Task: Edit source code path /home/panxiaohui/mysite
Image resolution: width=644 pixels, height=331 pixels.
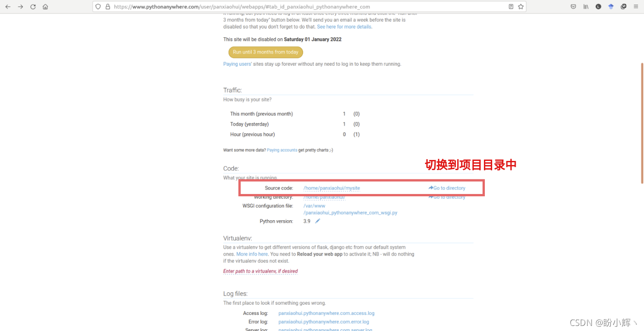Action: 331,188
